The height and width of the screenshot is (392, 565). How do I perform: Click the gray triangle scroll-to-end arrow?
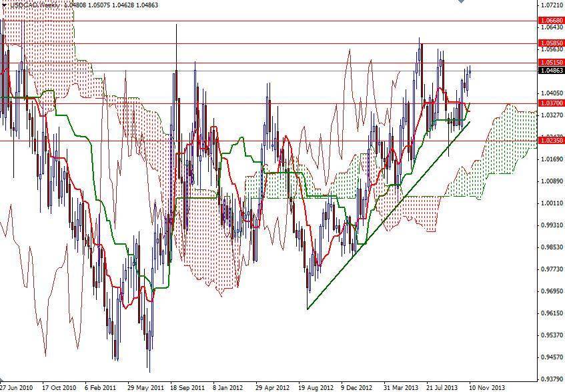(x=460, y=3)
